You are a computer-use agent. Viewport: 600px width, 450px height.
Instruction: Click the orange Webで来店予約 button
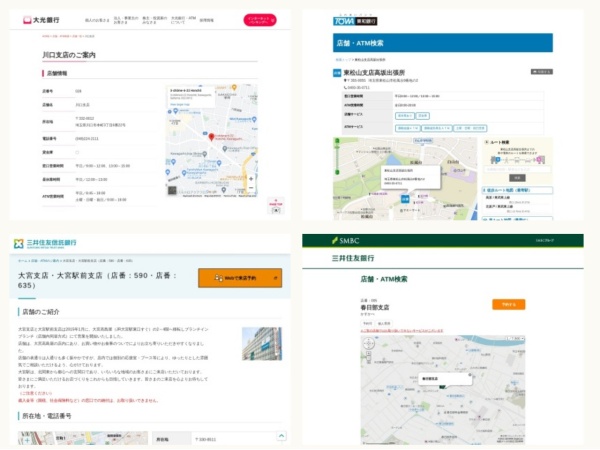click(x=240, y=278)
